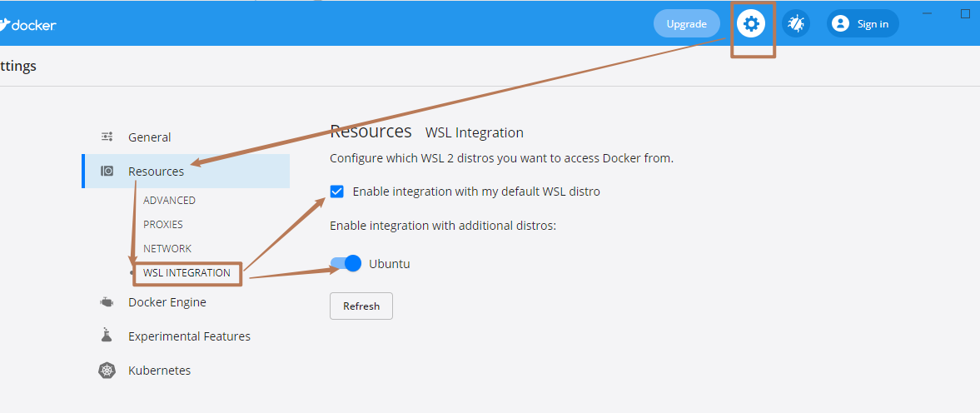Click the General sliders icon

click(107, 137)
